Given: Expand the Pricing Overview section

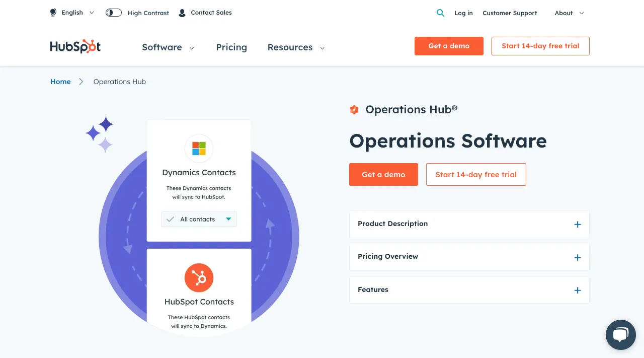Looking at the screenshot, I should tap(469, 257).
